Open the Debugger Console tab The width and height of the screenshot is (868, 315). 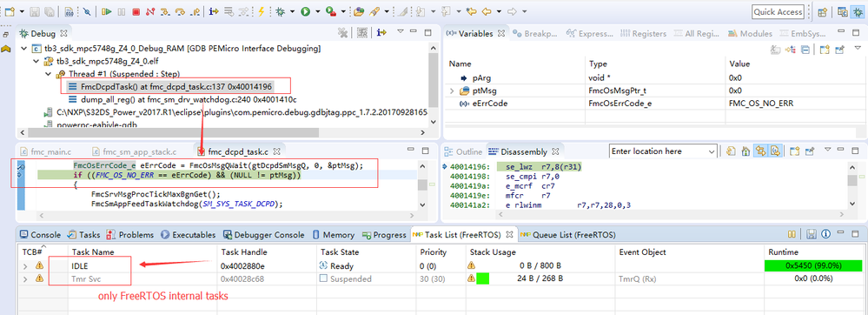click(265, 235)
